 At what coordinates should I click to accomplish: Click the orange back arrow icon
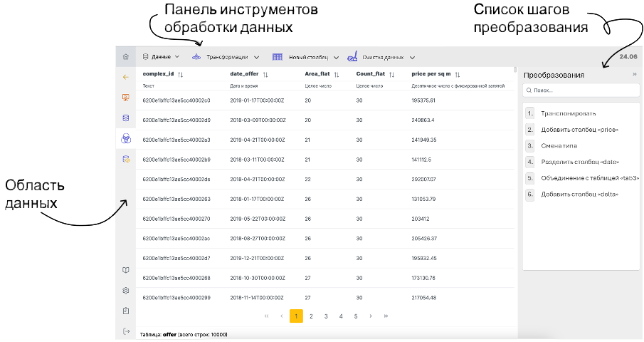[126, 77]
